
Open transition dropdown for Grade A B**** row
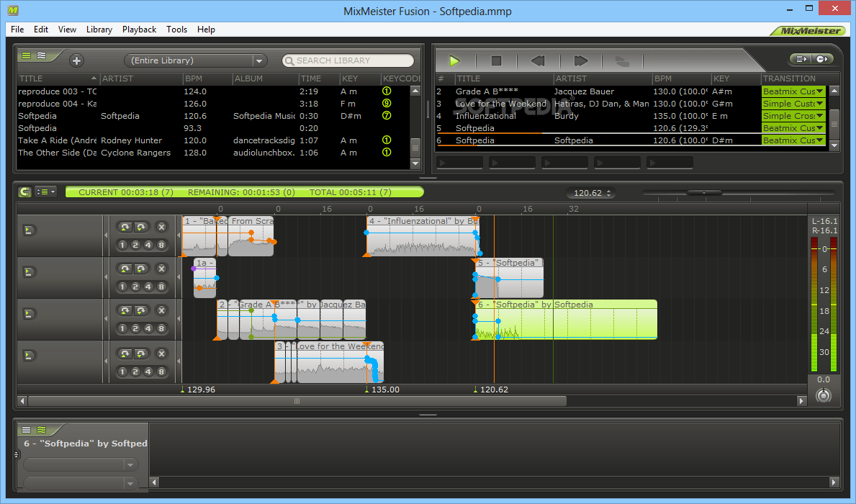[820, 91]
